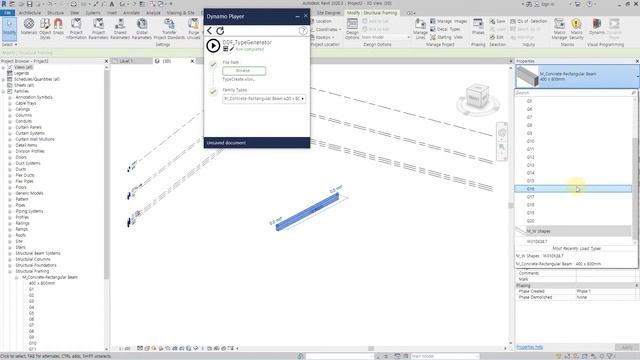Open the Properties type selector dropdown arrow
This screenshot has width=640, height=360.
637,76
